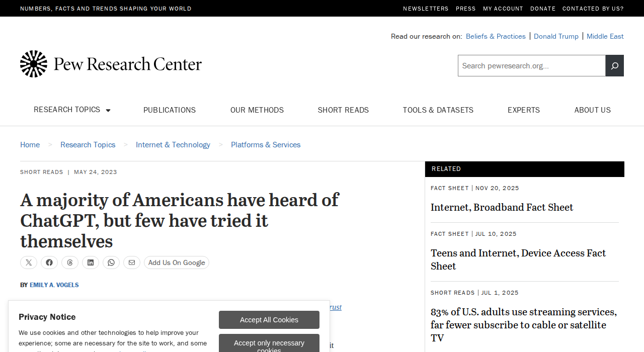
Task: Open Teens and Internet Fact Sheet article
Action: pyautogui.click(x=518, y=259)
